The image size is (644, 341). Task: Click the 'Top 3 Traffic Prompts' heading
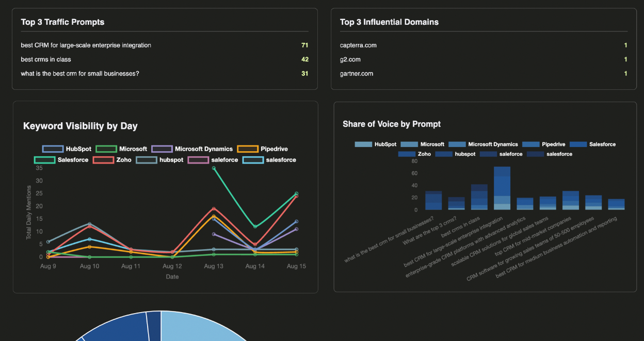click(62, 22)
